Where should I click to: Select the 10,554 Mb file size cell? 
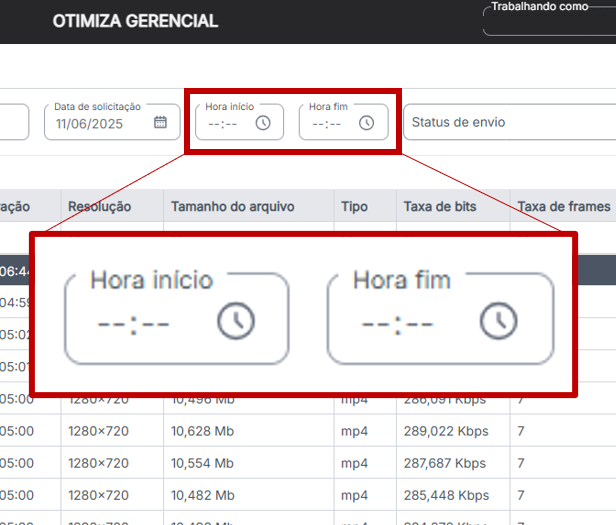202,463
